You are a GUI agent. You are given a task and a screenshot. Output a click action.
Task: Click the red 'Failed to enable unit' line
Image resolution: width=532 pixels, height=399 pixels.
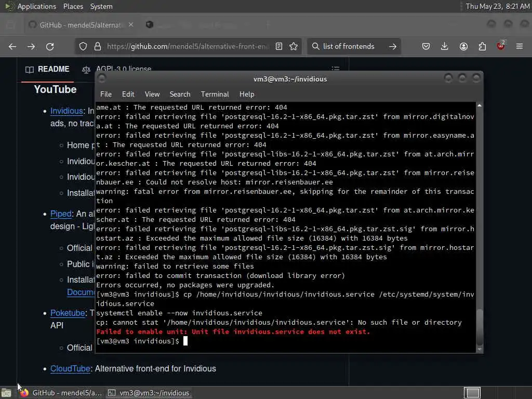click(233, 332)
